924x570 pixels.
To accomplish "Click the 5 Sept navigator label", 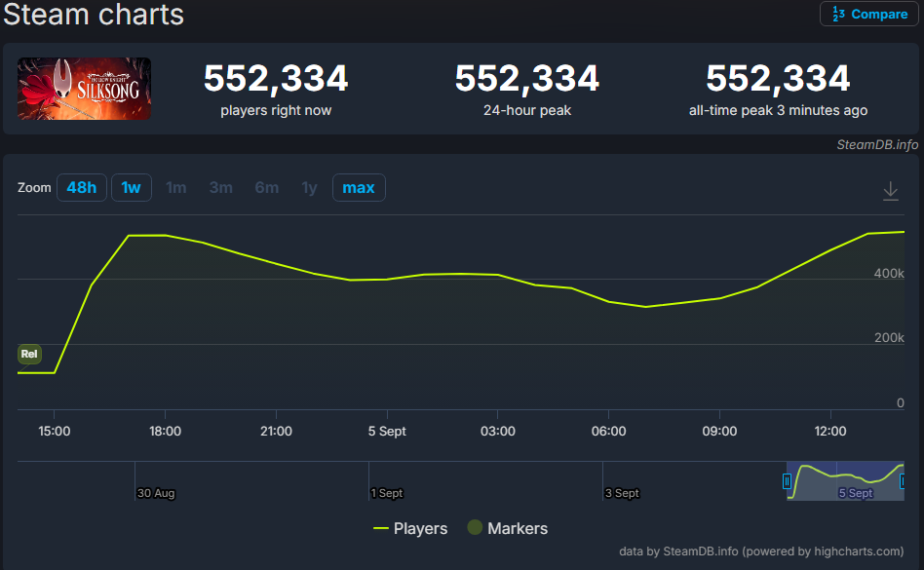I will [856, 493].
